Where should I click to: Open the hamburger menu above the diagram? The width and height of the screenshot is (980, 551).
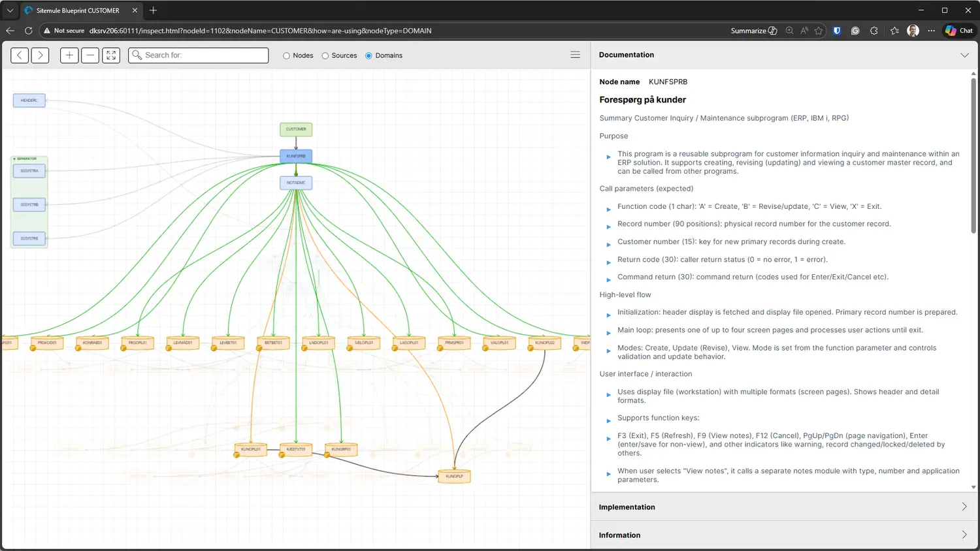pyautogui.click(x=575, y=55)
